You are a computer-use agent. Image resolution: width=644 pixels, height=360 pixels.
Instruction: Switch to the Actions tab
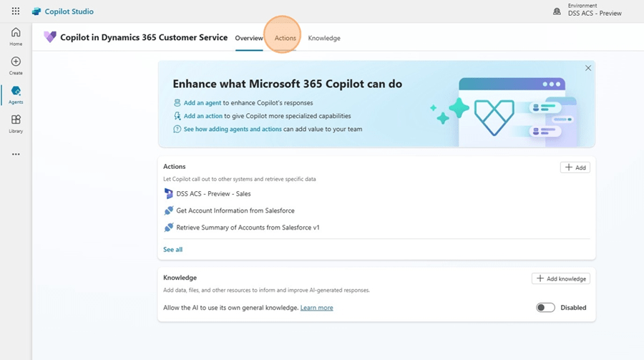(x=285, y=38)
